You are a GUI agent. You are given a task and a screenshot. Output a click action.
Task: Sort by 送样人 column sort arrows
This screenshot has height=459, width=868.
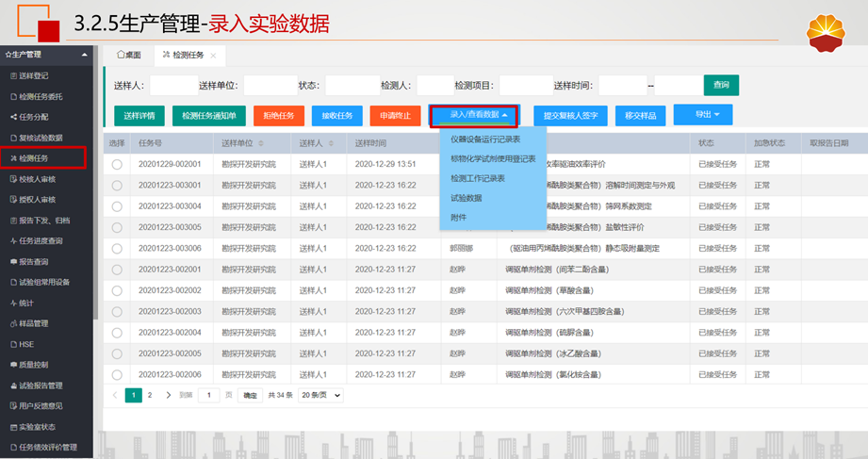331,143
